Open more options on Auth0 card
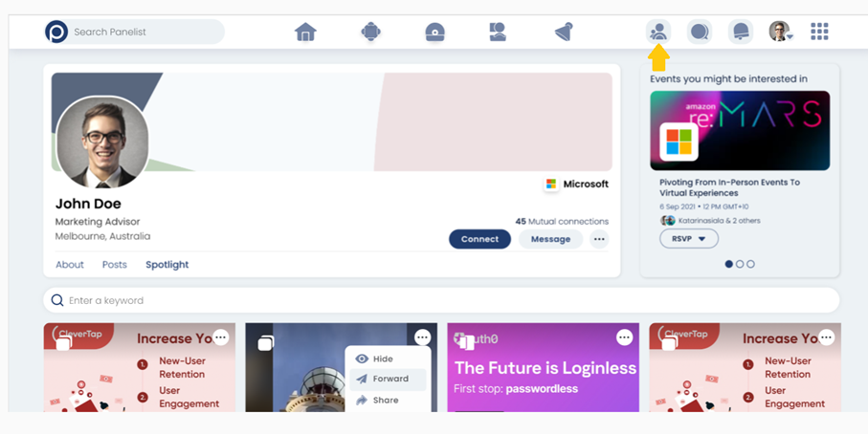This screenshot has height=434, width=868. click(624, 337)
